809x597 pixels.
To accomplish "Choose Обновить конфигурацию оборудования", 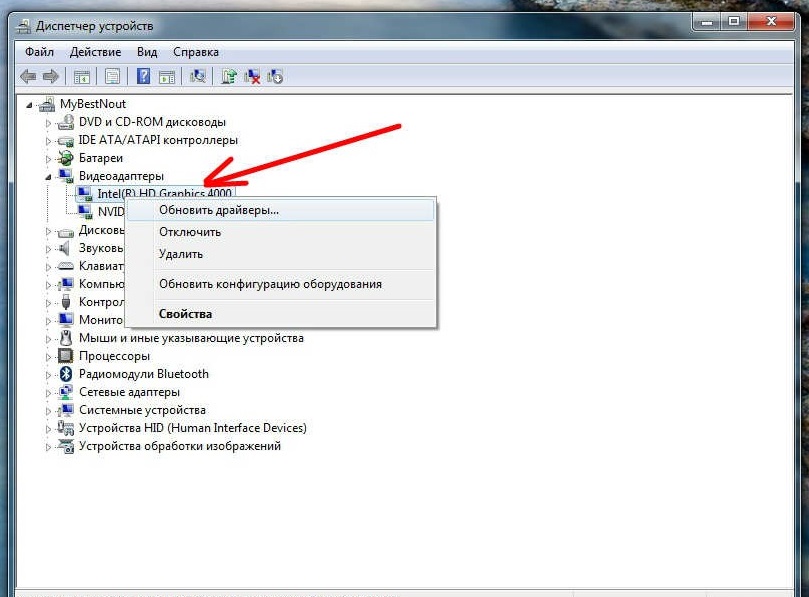I will point(281,284).
